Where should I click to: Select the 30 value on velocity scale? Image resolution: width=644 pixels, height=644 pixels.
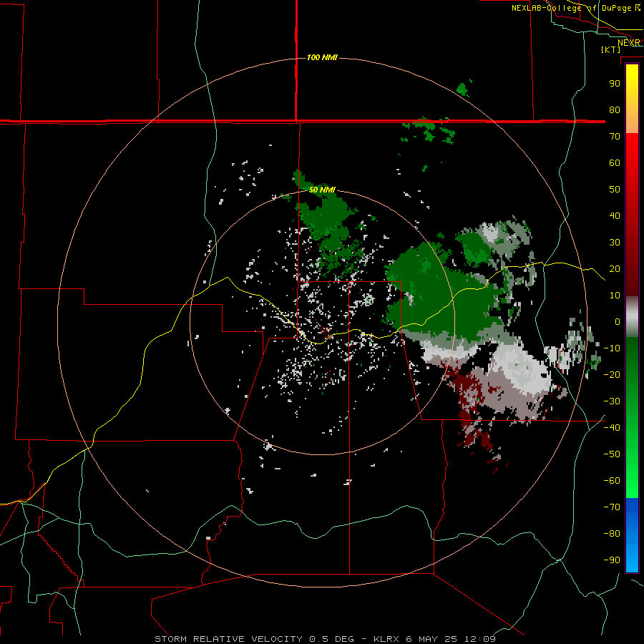tap(615, 243)
